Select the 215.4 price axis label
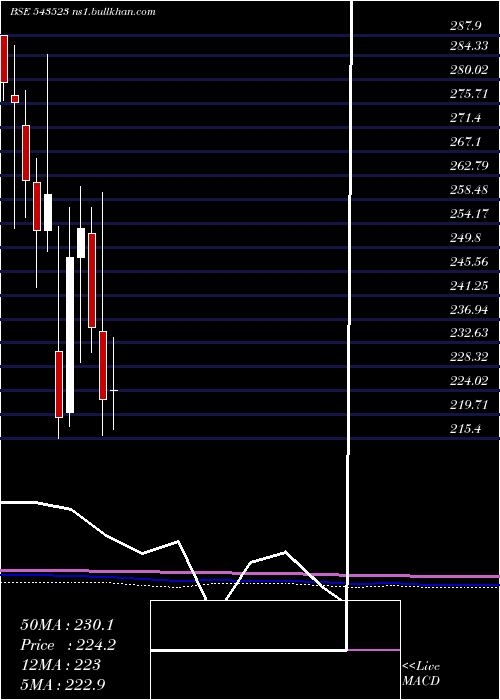Viewport: 500px width, 700px height. (x=466, y=429)
